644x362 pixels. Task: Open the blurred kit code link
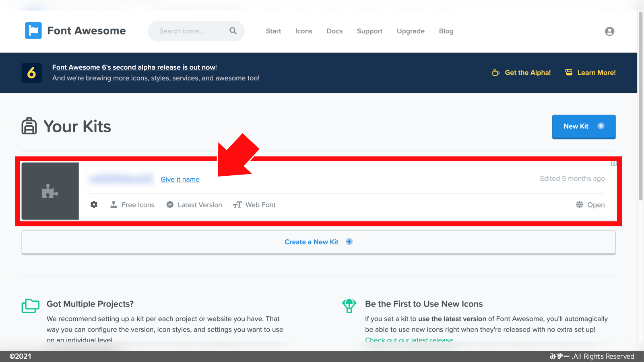(x=122, y=179)
